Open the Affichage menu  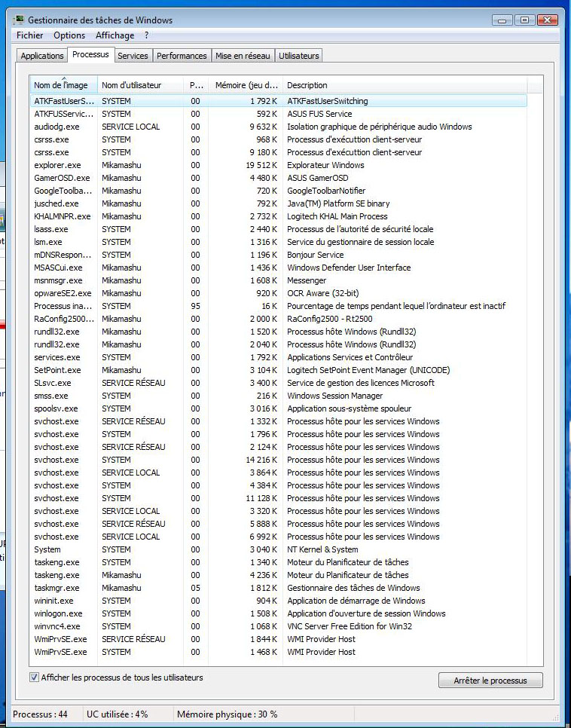click(115, 35)
